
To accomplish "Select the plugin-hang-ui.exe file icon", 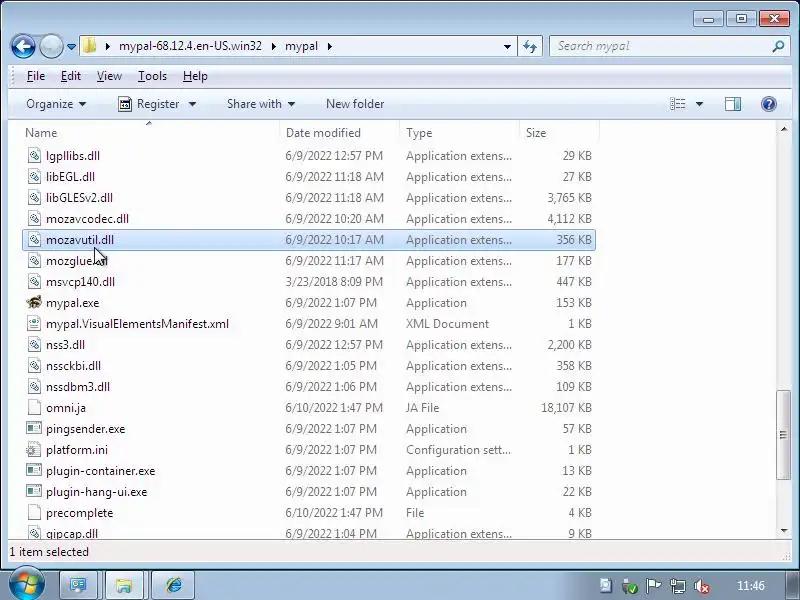I will point(34,491).
